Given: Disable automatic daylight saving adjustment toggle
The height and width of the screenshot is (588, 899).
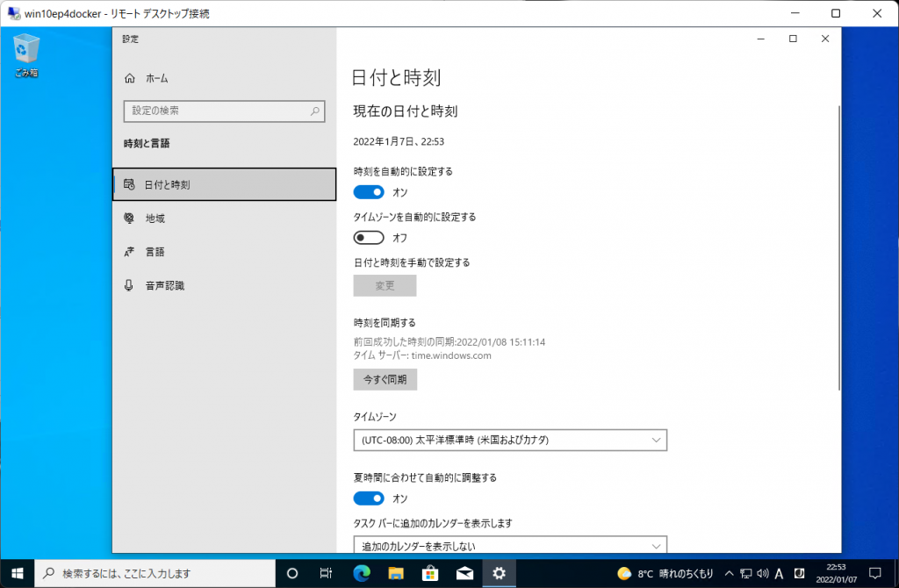Looking at the screenshot, I should (x=369, y=498).
